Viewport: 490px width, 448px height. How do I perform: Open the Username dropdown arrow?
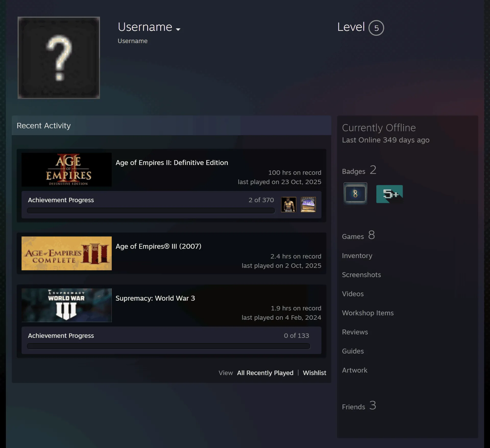pos(178,29)
